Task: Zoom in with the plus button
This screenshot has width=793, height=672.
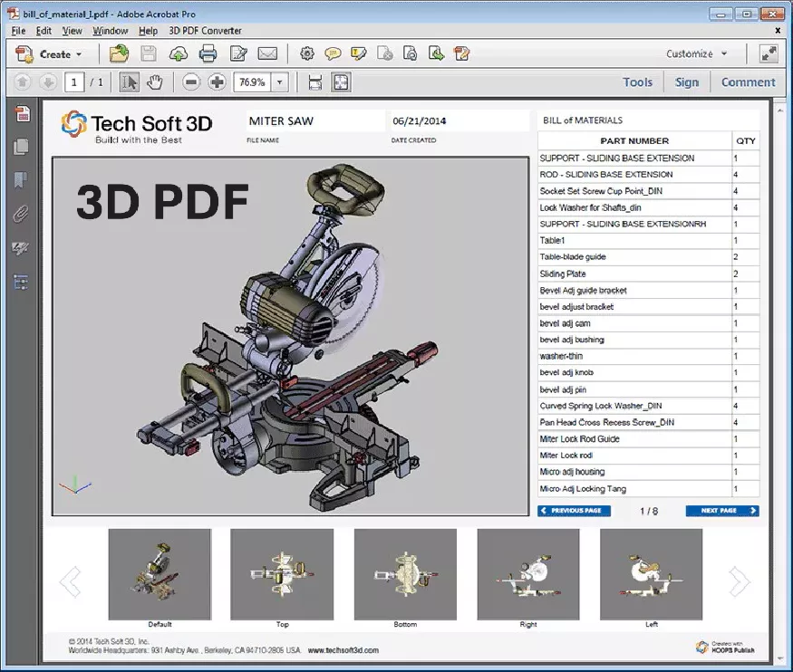Action: 217,82
